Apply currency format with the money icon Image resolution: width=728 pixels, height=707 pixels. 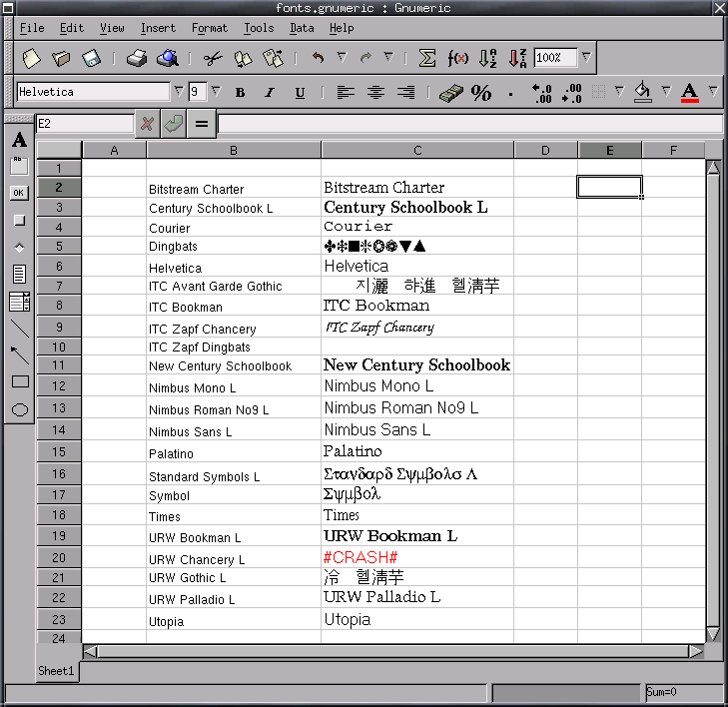450,93
